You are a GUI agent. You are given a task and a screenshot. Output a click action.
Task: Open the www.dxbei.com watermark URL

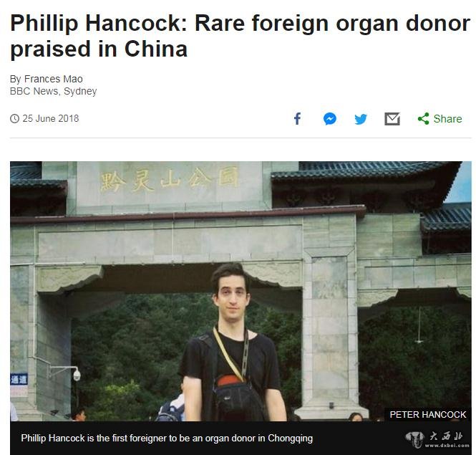click(x=447, y=446)
